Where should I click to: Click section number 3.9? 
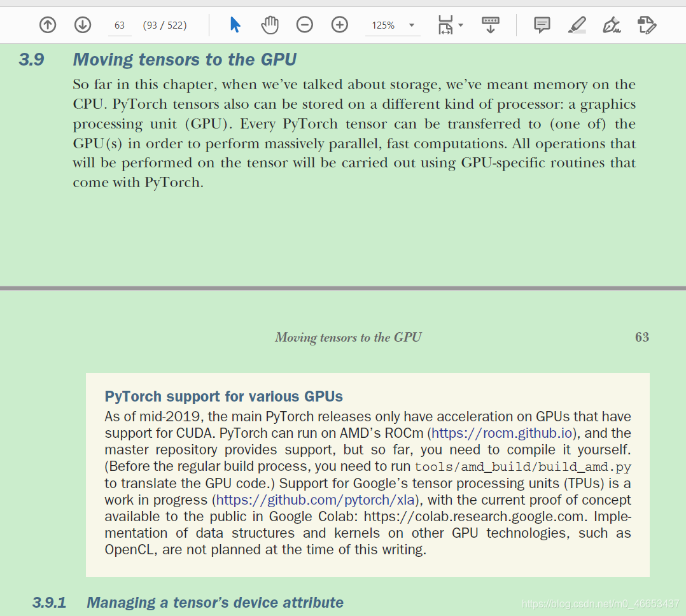click(x=32, y=60)
